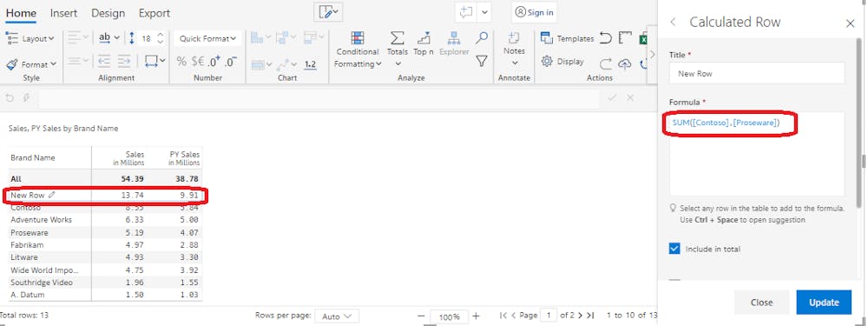Go to the next page arrow
Viewport: 868px width, 326px height.
[x=580, y=316]
